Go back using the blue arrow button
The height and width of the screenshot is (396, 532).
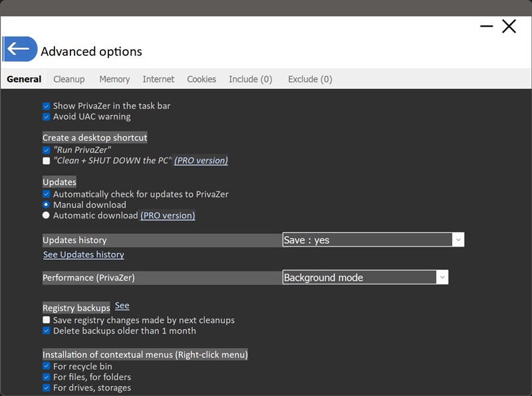click(x=20, y=49)
